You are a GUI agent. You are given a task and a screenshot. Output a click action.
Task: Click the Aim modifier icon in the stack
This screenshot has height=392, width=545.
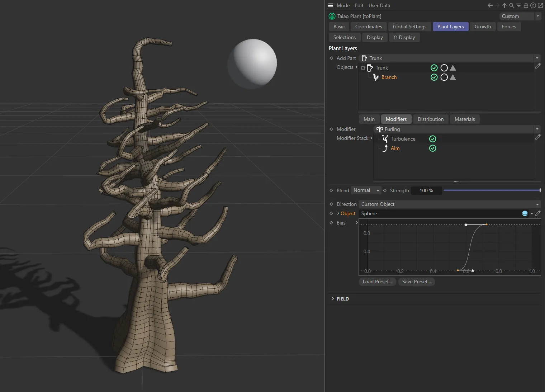(385, 148)
